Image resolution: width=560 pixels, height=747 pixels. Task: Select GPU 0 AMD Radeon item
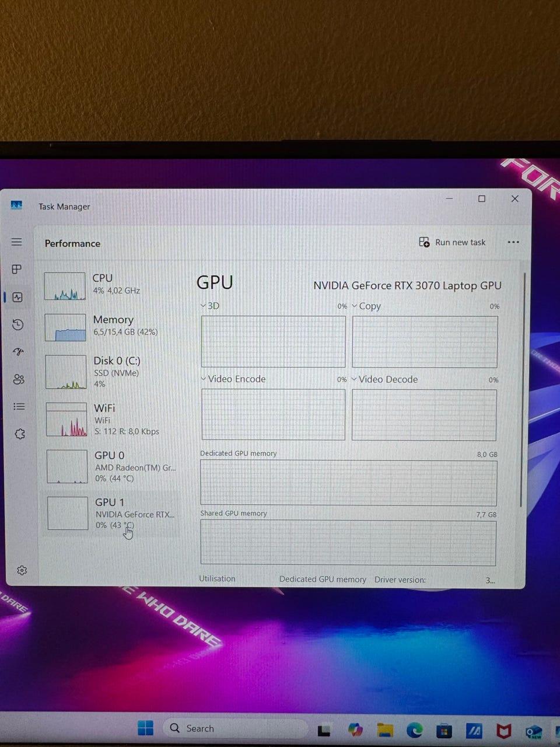(x=112, y=466)
